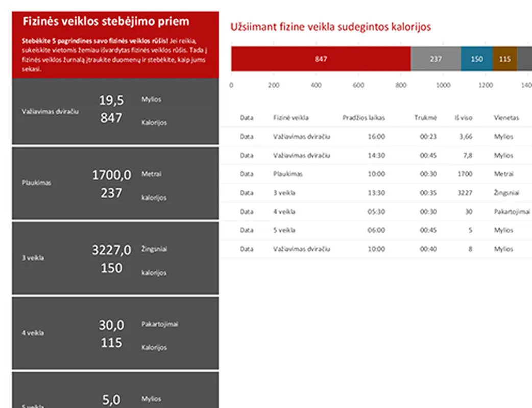
Task: Select the 13:30 start time cell
Action: click(377, 193)
